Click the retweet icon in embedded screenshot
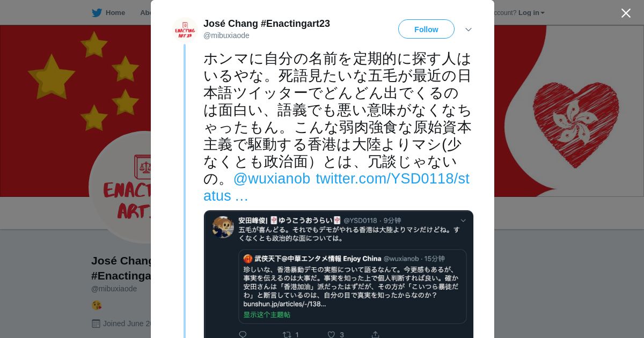 tap(287, 335)
